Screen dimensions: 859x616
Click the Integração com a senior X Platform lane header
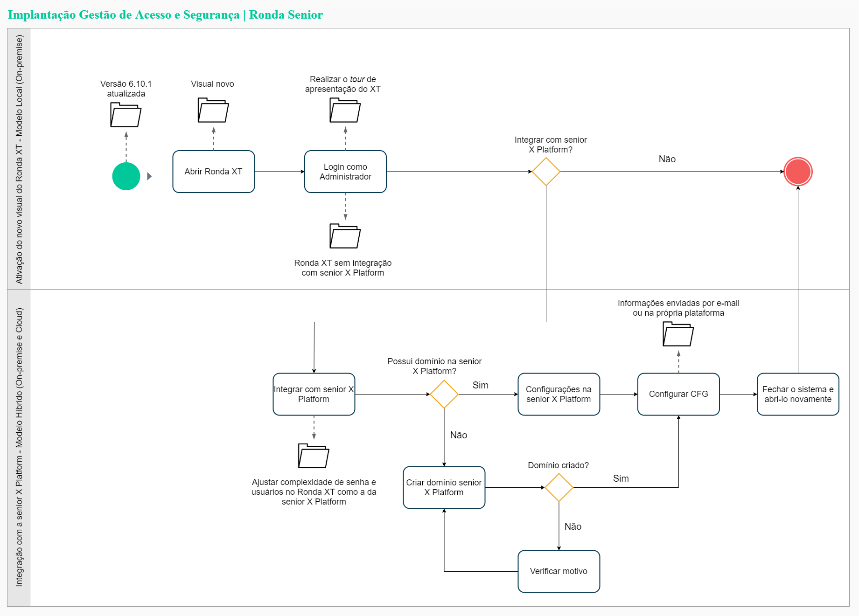pos(19,448)
